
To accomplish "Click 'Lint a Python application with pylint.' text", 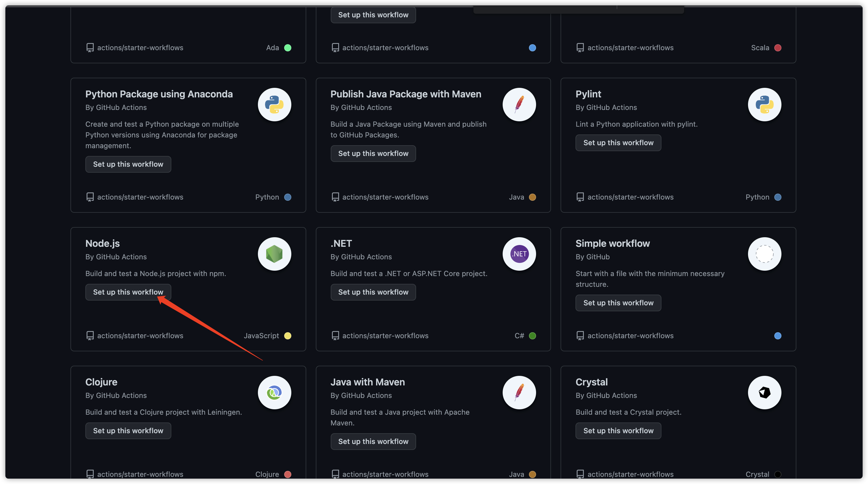I will (x=636, y=125).
